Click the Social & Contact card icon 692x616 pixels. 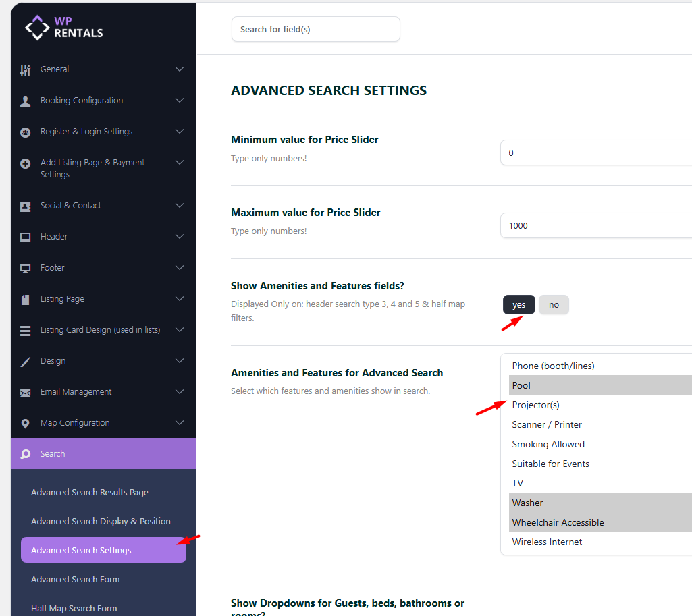(x=26, y=206)
